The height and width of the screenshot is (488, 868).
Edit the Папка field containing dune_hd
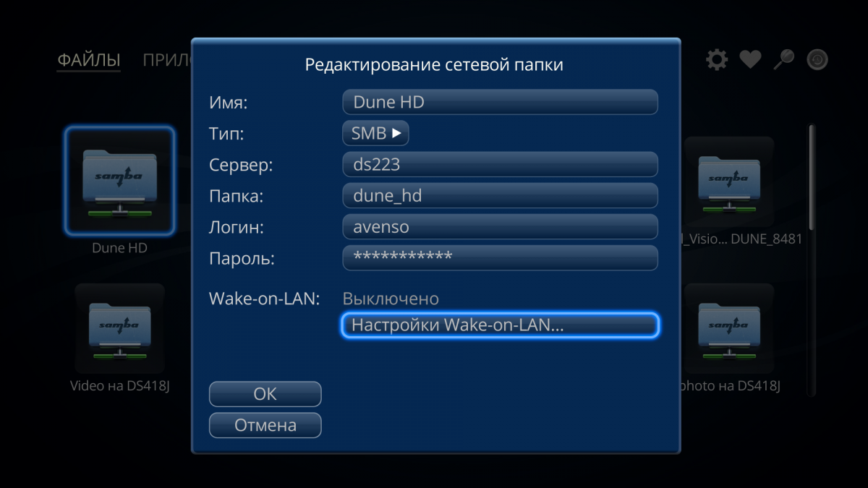[500, 195]
